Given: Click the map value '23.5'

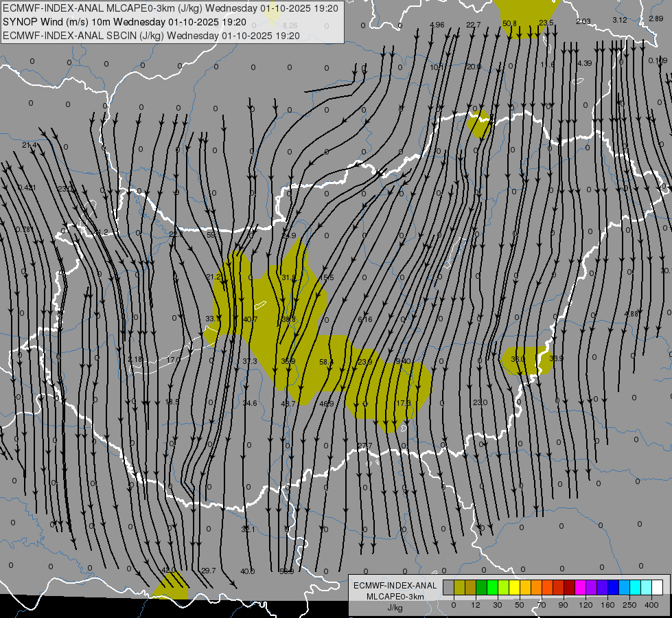Looking at the screenshot, I should pos(546,23).
